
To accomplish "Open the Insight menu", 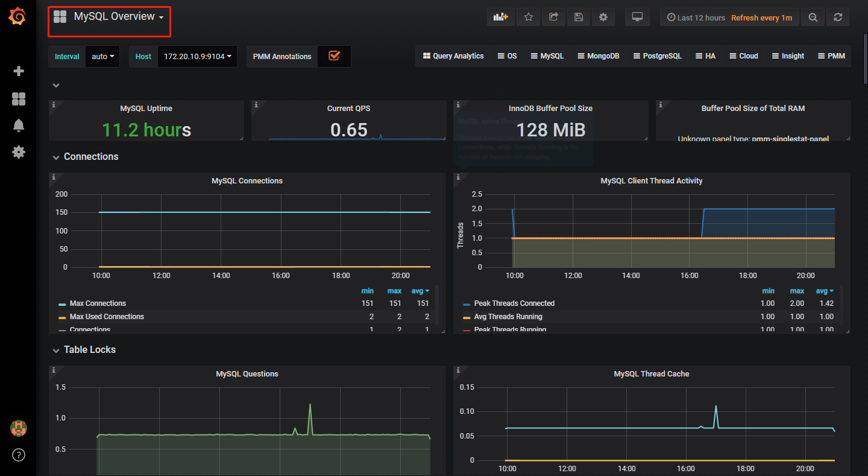I will pyautogui.click(x=788, y=56).
